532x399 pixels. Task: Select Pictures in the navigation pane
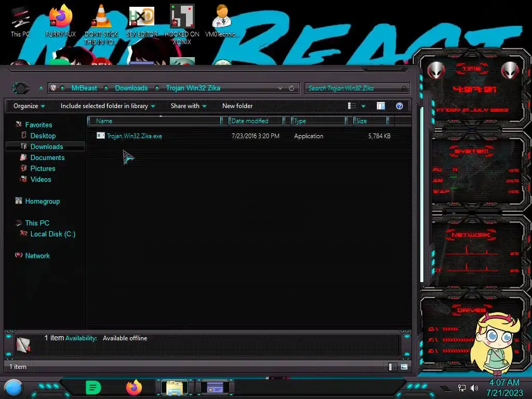(43, 168)
